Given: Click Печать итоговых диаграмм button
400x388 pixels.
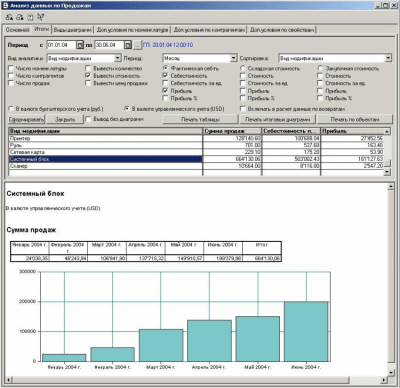Looking at the screenshot, I should tap(278, 119).
